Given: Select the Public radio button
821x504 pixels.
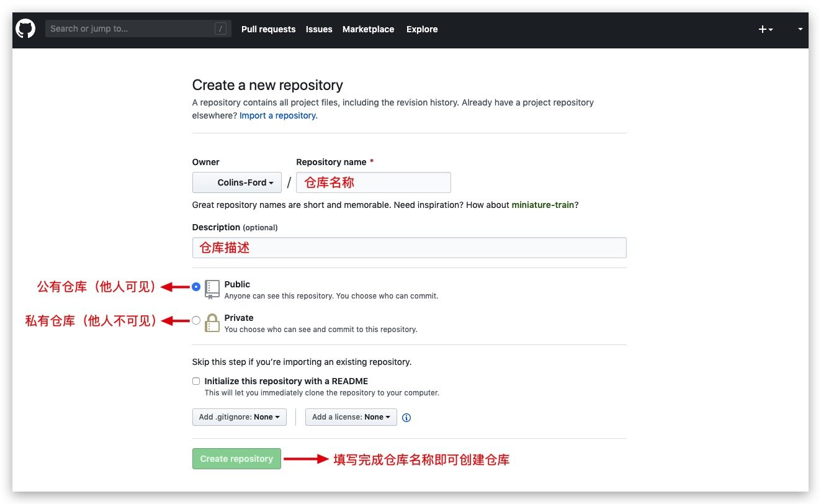Looking at the screenshot, I should point(196,287).
